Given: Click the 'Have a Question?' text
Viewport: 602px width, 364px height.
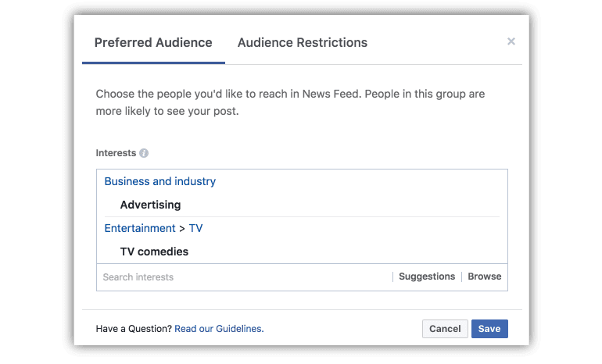Looking at the screenshot, I should coord(134,329).
